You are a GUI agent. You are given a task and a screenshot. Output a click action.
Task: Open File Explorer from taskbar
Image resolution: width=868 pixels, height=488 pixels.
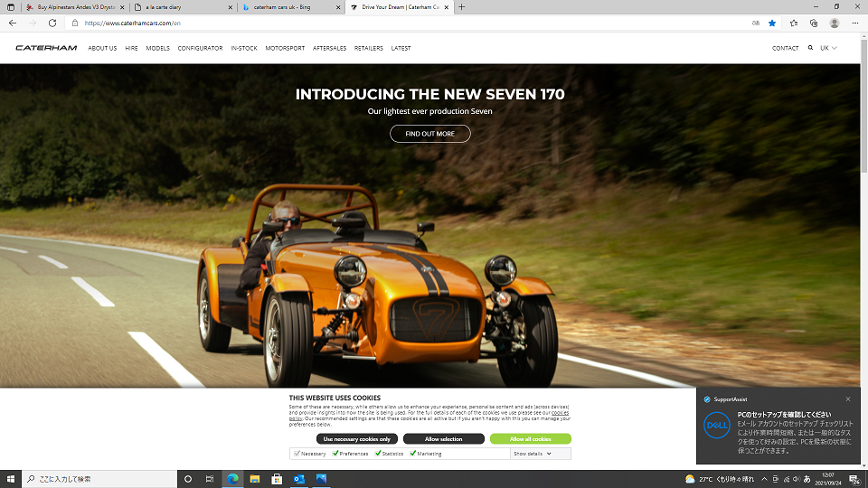[255, 479]
